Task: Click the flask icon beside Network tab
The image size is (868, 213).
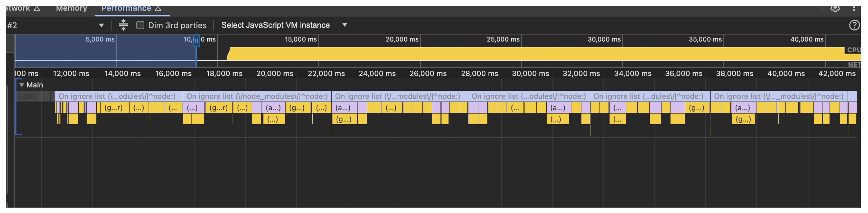Action: pyautogui.click(x=37, y=9)
